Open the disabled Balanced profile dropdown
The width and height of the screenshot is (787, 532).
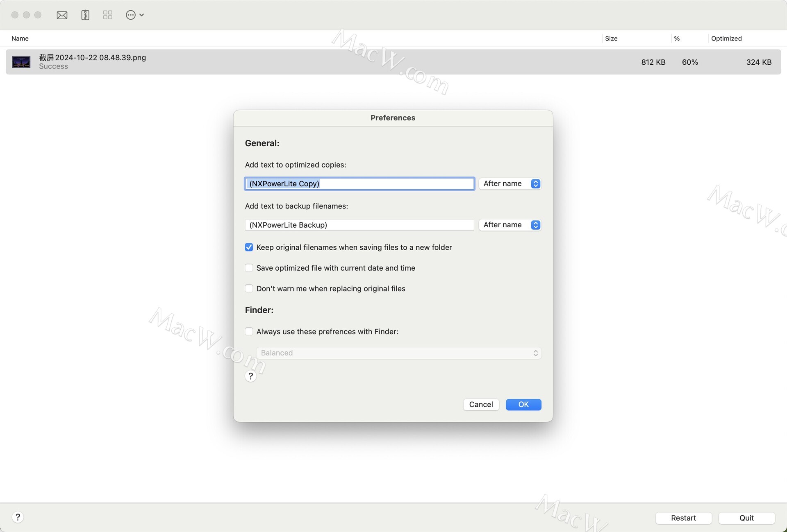[399, 353]
